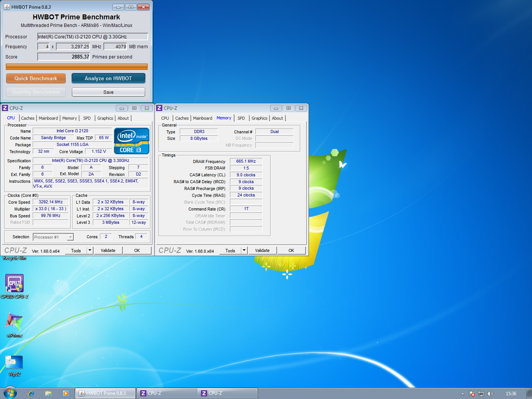Open Graphics tab in left CPU-Z window

pos(105,118)
